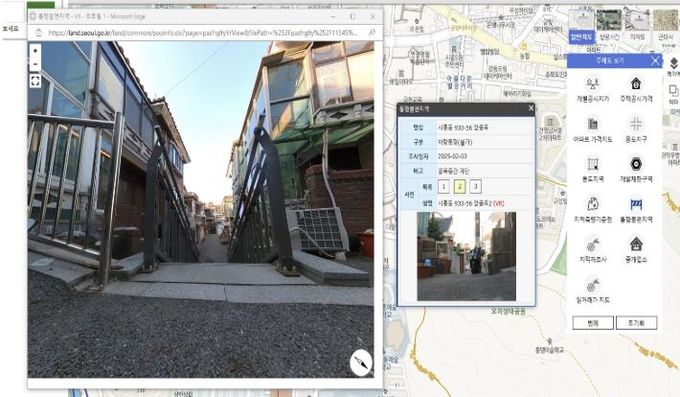
Task: Open the 아파트 가격지도 building icon
Action: (x=592, y=124)
